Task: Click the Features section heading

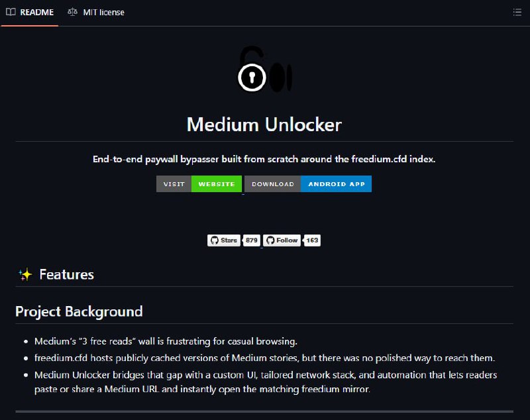Action: 67,274
